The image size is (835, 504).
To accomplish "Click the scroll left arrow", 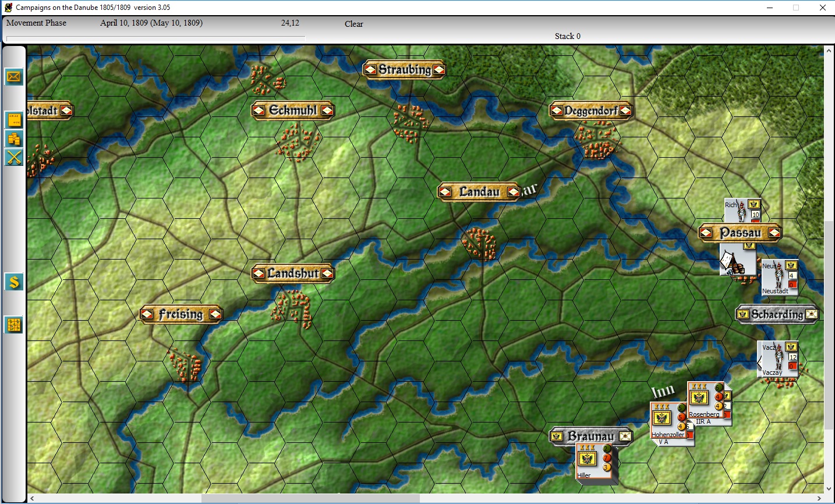I will click(32, 499).
